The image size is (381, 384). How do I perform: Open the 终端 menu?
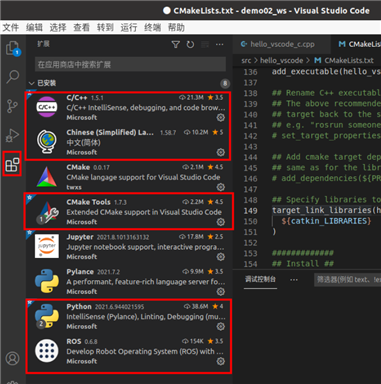pos(152,27)
